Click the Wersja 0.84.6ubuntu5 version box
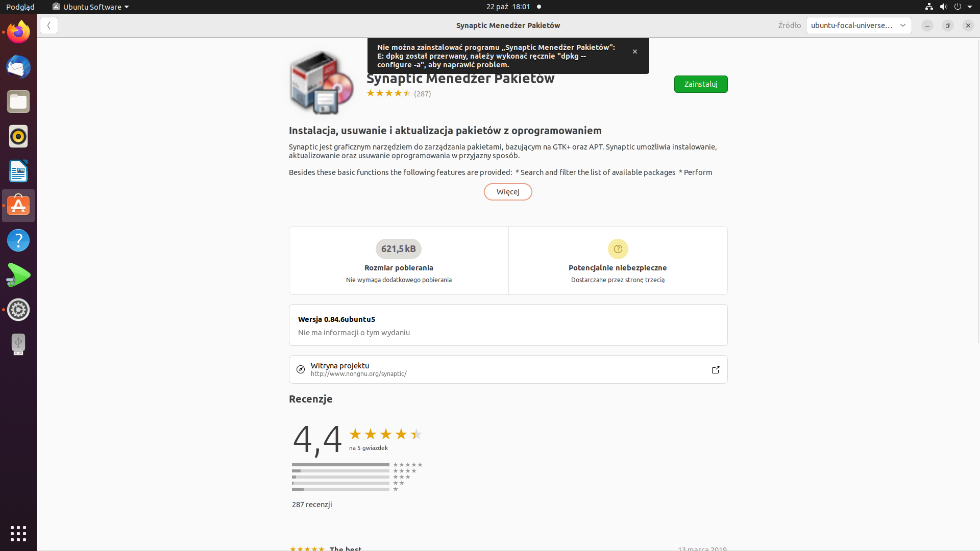The width and height of the screenshot is (980, 551). pos(508,325)
